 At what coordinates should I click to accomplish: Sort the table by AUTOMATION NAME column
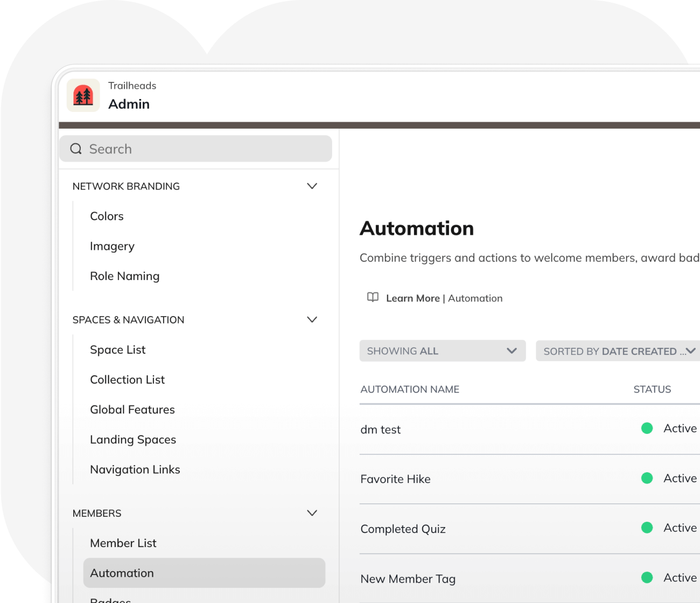click(x=409, y=389)
